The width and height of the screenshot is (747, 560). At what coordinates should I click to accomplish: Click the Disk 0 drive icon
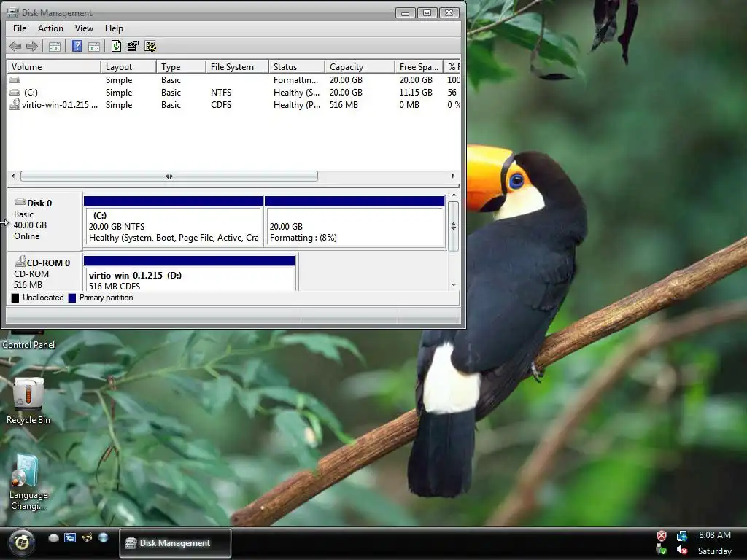pos(20,203)
